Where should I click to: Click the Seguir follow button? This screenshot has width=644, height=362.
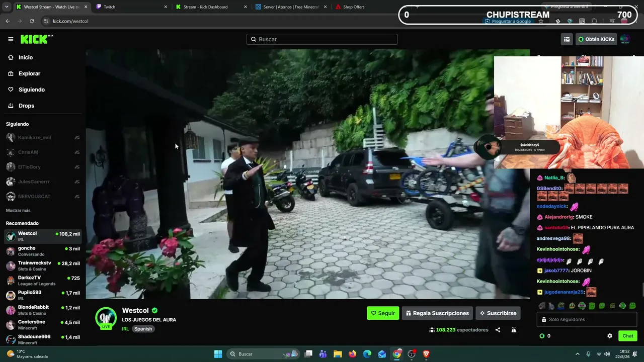coord(383,313)
